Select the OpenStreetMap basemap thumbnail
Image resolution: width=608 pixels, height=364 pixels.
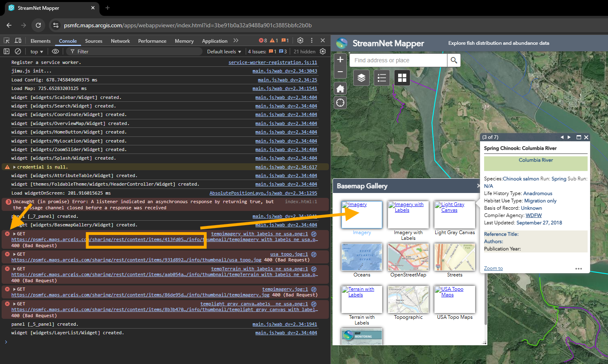click(408, 257)
